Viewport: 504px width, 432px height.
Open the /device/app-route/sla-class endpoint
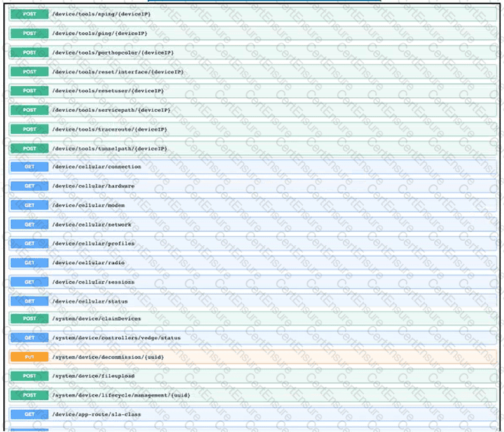coord(97,414)
